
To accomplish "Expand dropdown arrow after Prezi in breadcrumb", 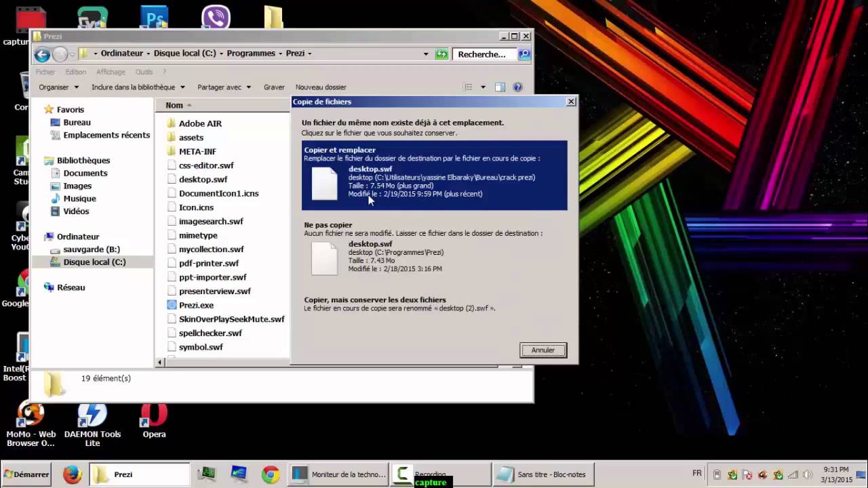I will coord(310,54).
